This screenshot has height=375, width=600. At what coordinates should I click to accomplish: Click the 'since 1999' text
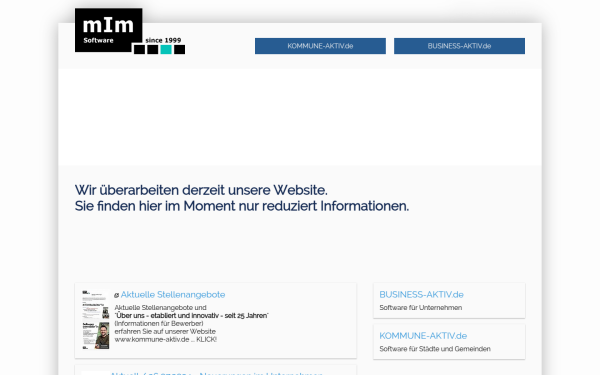coord(163,40)
